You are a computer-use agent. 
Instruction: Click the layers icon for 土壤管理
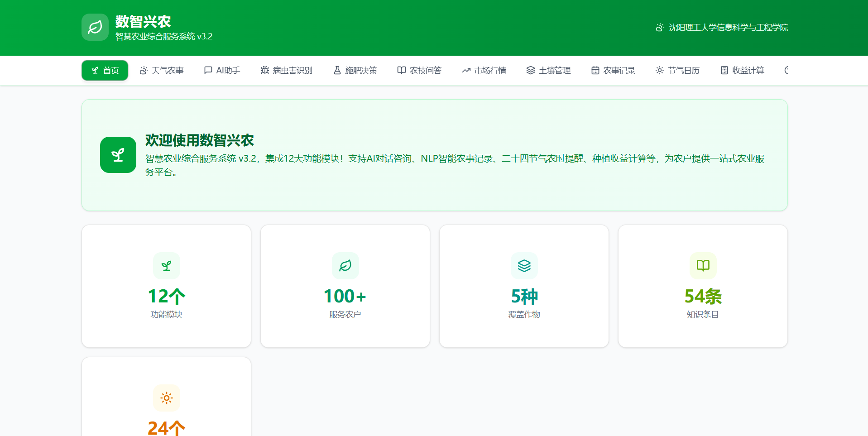531,70
